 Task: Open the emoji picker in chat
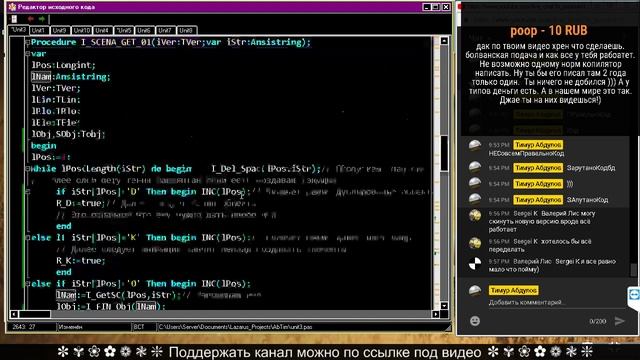(x=475, y=321)
